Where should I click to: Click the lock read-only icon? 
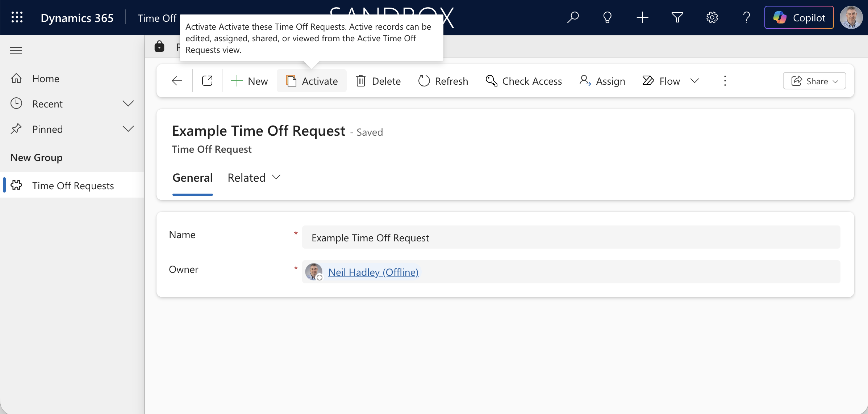[x=159, y=46]
